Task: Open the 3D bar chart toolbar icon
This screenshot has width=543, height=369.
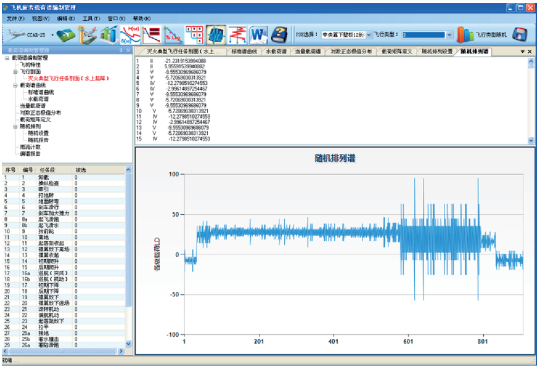Action: pyautogui.click(x=108, y=35)
